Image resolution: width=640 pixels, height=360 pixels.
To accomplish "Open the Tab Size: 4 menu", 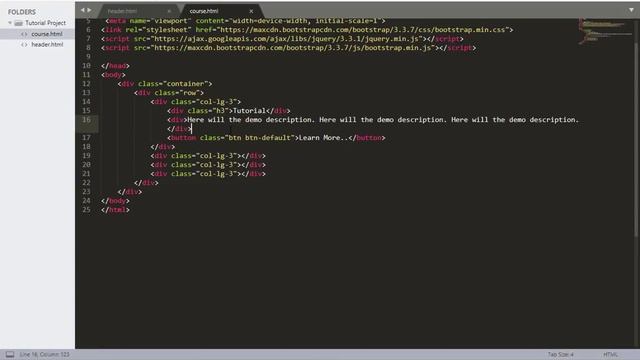I will tap(560, 354).
